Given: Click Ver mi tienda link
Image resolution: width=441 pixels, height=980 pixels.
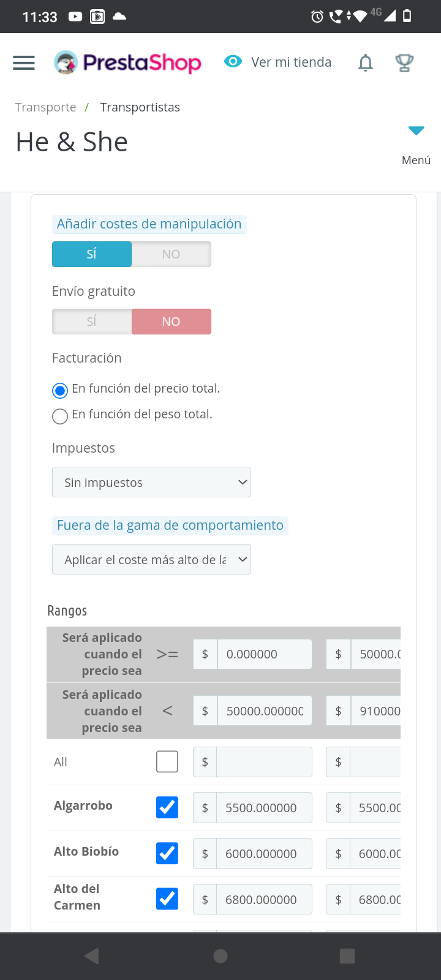Looking at the screenshot, I should pos(291,62).
